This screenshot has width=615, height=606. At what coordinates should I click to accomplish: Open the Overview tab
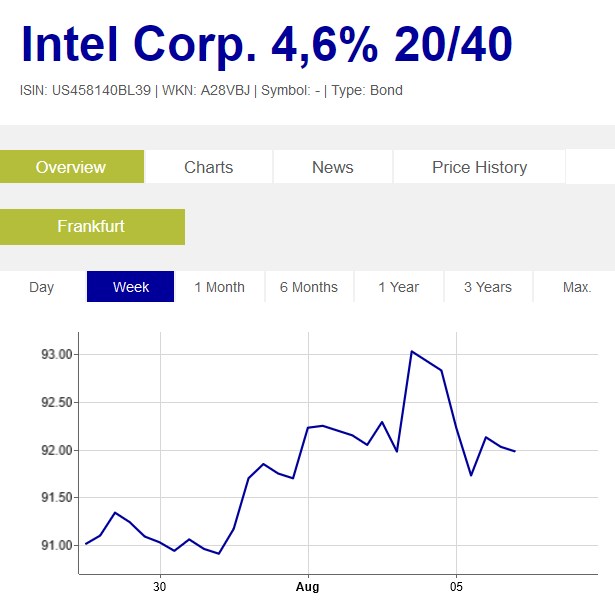coord(71,167)
